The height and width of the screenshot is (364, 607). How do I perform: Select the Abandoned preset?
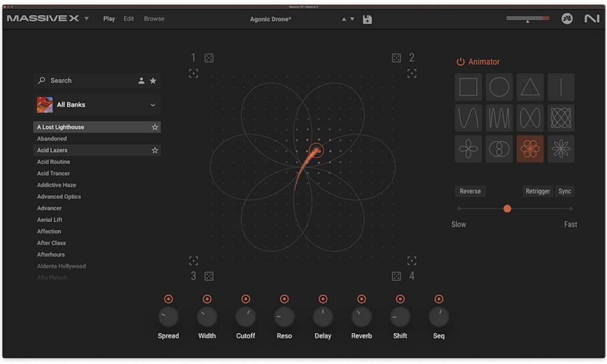97,139
